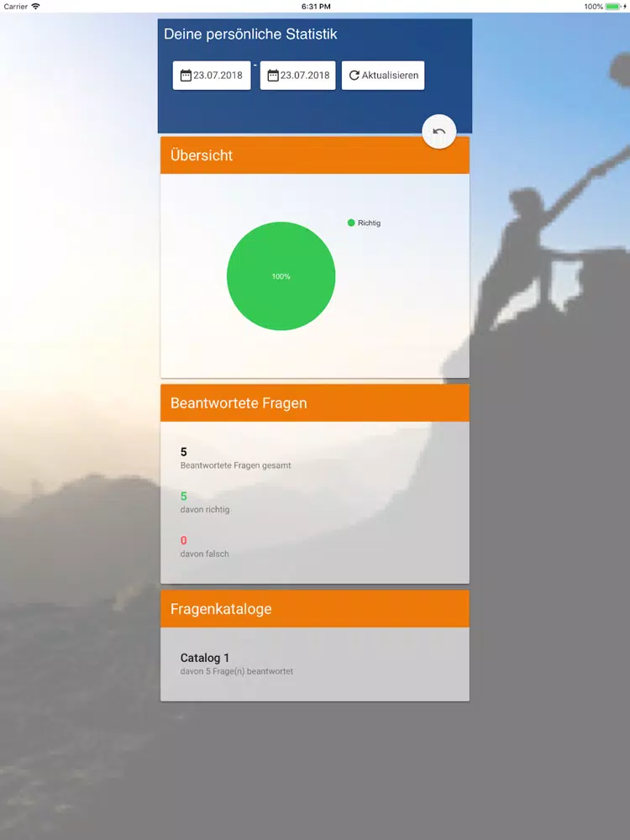Open the end date picker 23.07.2018

click(x=298, y=76)
